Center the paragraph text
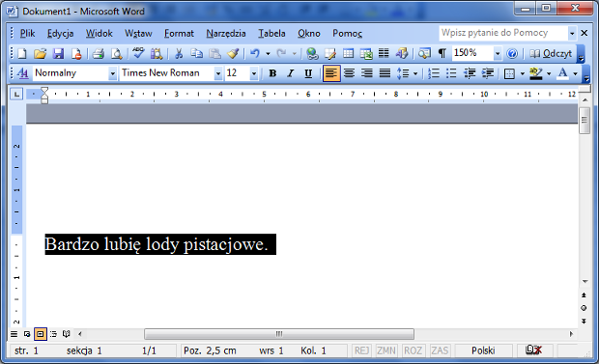Viewport: 599px width, 364px height. pos(349,73)
